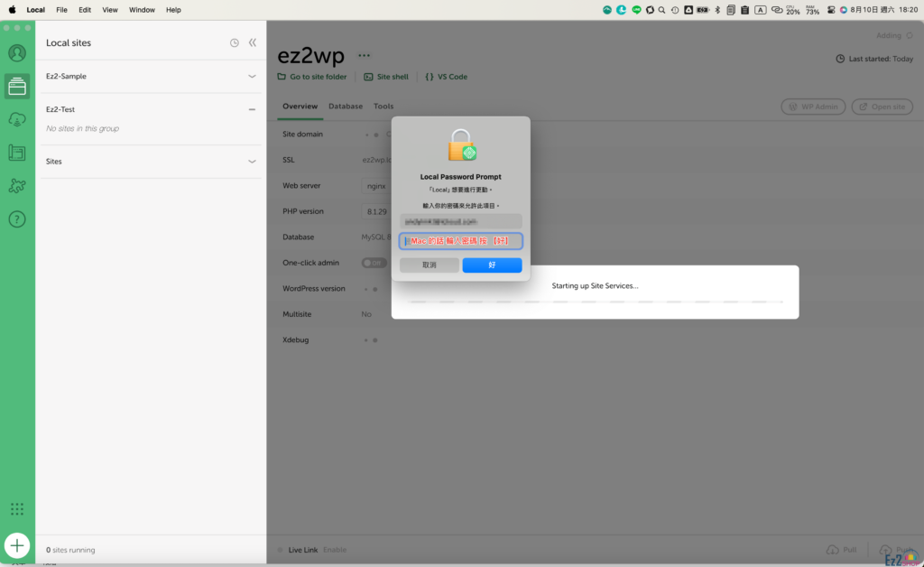Open the ez2wp site options ellipsis menu
Screen dimensions: 924x567
pyautogui.click(x=365, y=55)
